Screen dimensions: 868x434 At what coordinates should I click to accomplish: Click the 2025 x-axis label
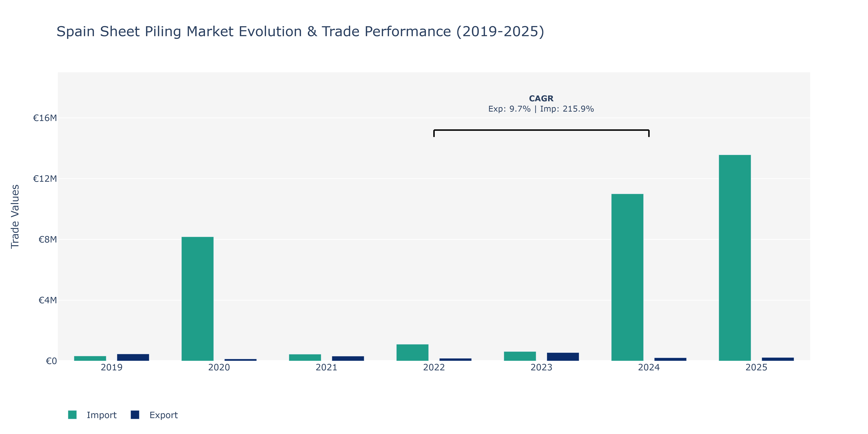tap(756, 367)
